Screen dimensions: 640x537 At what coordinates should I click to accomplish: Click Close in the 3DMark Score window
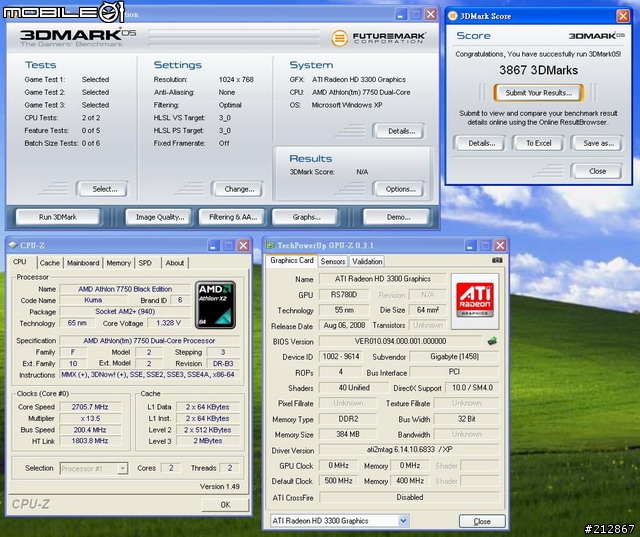[597, 171]
